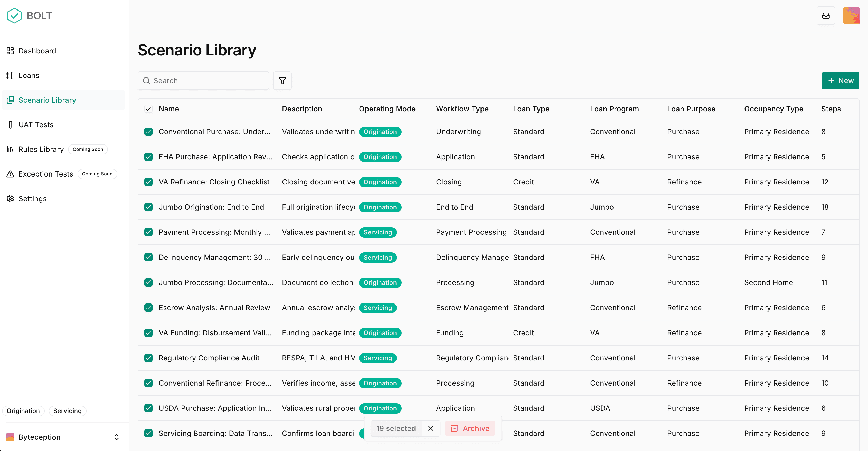
Task: Archive the 19 selected scenarios
Action: click(470, 428)
